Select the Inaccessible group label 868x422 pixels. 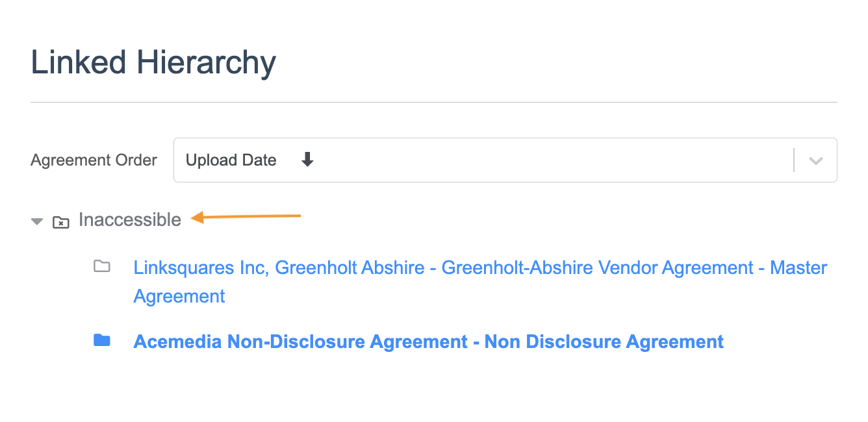coord(130,220)
